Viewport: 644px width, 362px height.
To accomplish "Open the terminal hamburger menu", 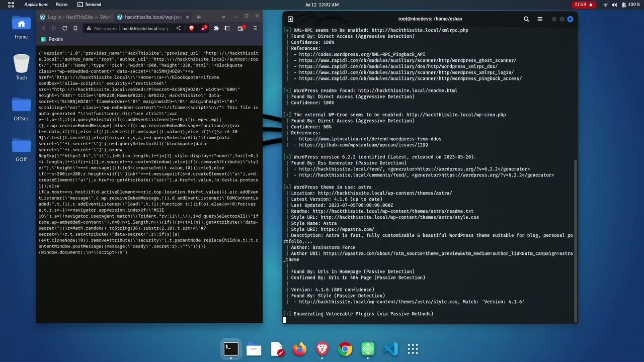I will [540, 19].
